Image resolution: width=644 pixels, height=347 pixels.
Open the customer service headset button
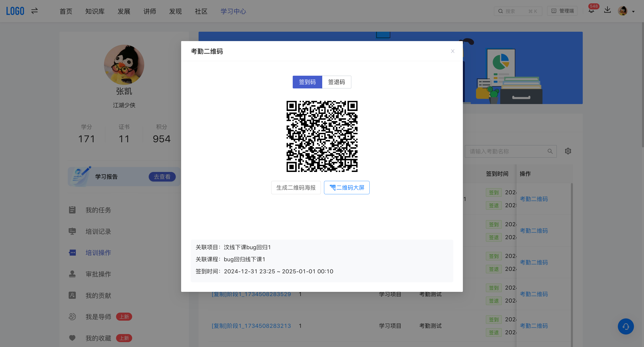pos(626,326)
